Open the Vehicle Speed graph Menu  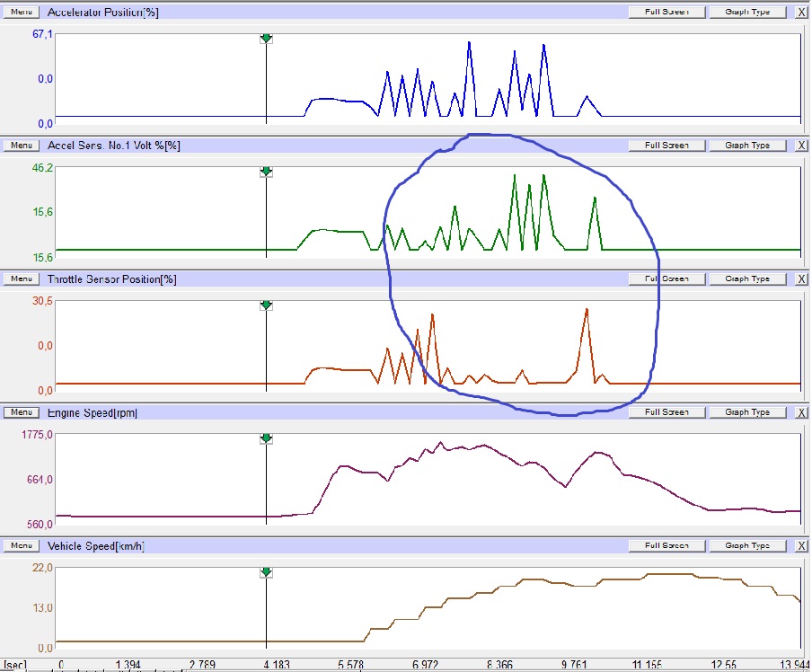click(x=22, y=545)
